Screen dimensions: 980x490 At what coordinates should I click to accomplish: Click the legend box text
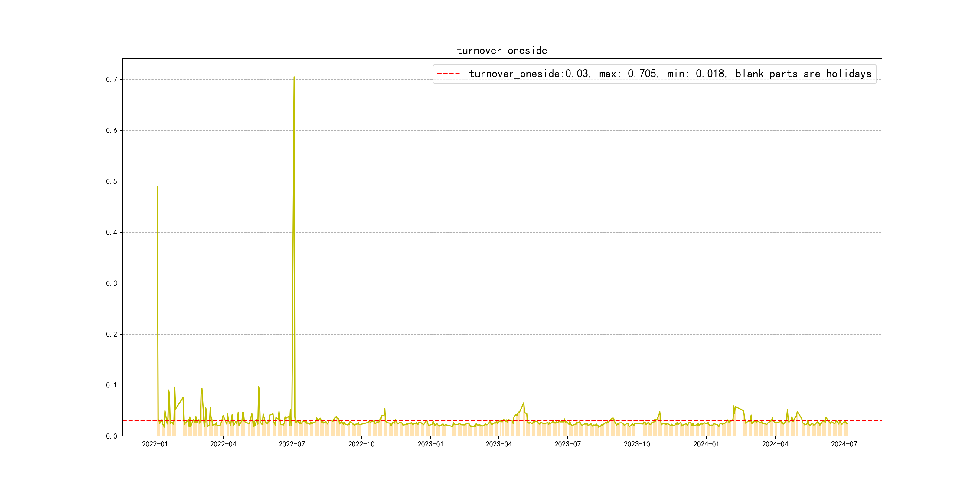670,74
